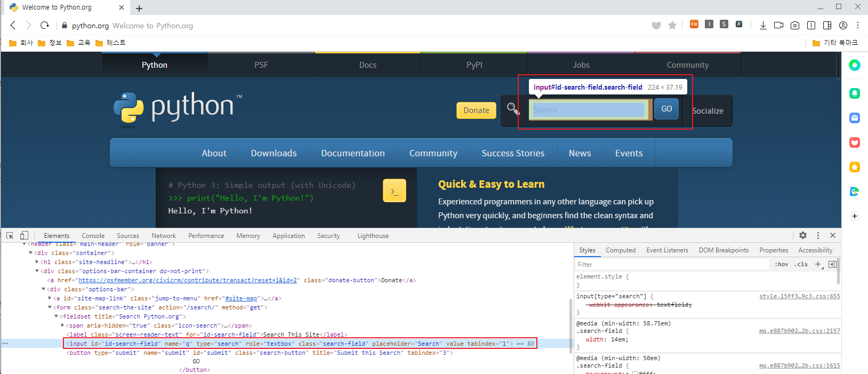This screenshot has width=868, height=374.
Task: Click the GO search button
Action: 666,108
